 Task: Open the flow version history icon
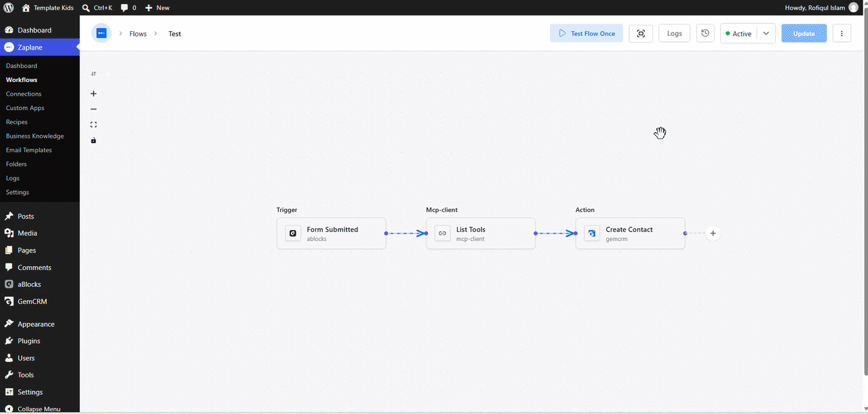(x=705, y=33)
